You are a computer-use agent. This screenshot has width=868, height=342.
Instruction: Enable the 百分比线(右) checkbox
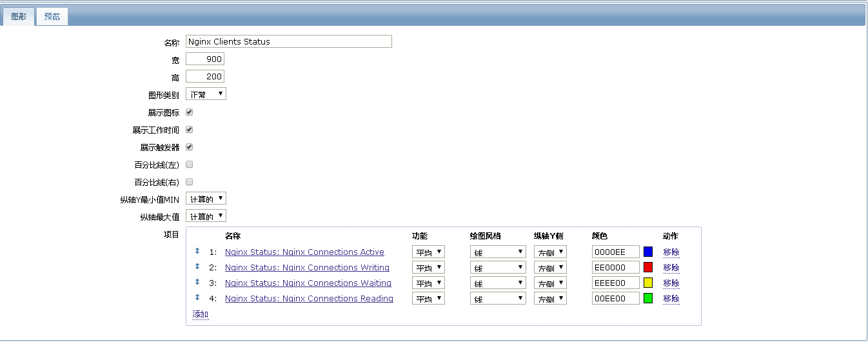[189, 181]
